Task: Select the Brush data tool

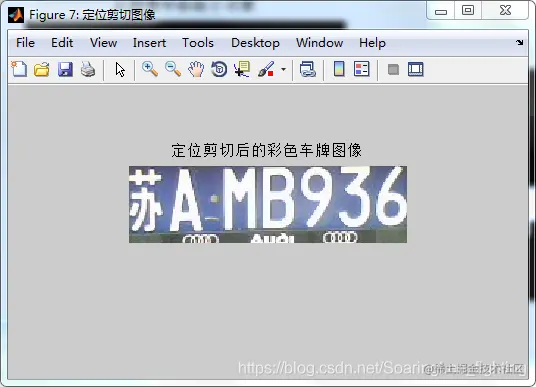Action: 266,69
